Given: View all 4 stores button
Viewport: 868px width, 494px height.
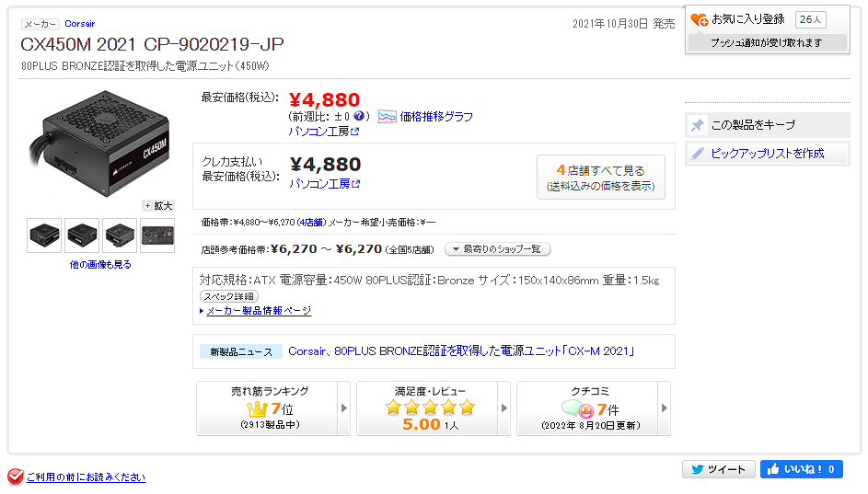Looking at the screenshot, I should pyautogui.click(x=600, y=178).
